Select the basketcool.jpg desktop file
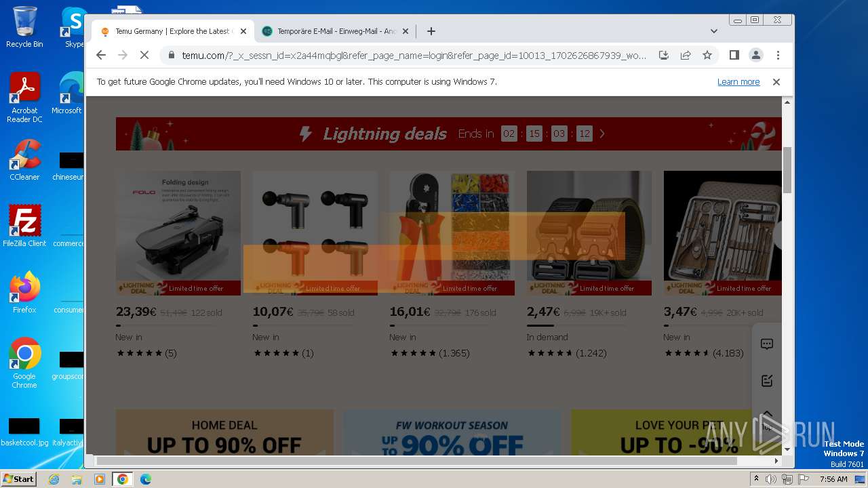Screen dimensions: 868x488 (x=24, y=432)
